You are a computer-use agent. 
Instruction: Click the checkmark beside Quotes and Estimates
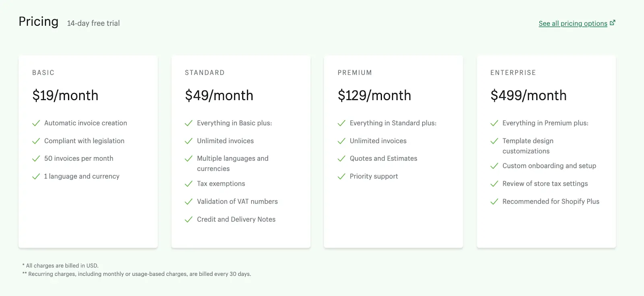click(341, 158)
